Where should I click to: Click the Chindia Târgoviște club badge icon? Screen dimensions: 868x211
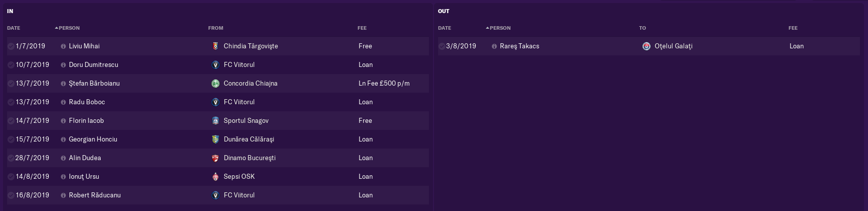[x=215, y=46]
